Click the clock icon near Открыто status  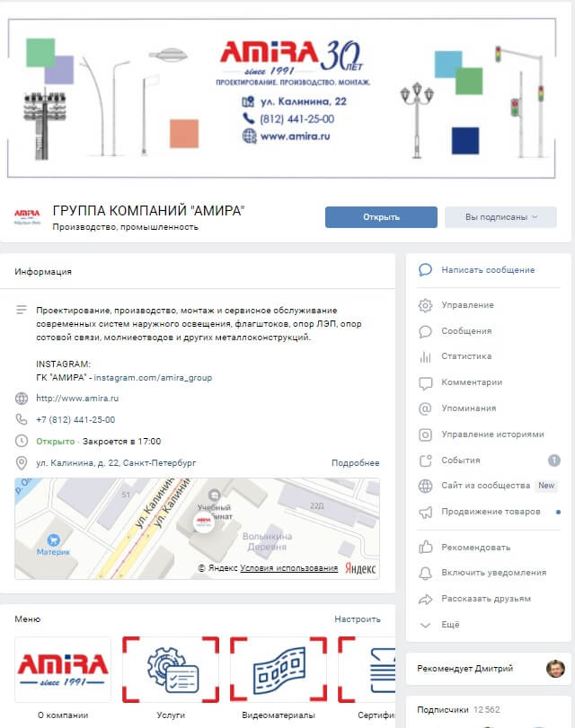[x=22, y=441]
